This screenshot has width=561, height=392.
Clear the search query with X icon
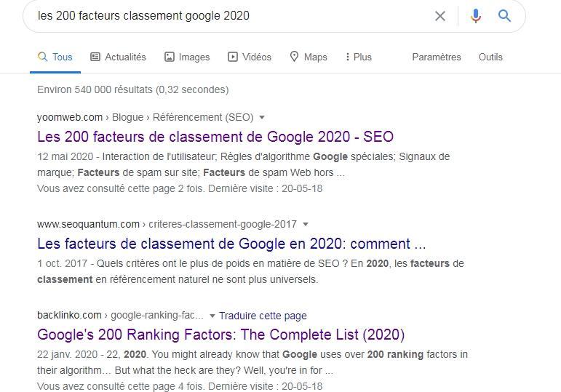tap(440, 16)
